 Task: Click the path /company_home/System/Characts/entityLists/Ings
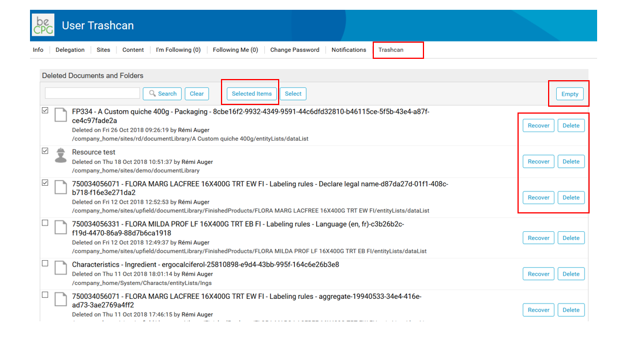(x=142, y=283)
